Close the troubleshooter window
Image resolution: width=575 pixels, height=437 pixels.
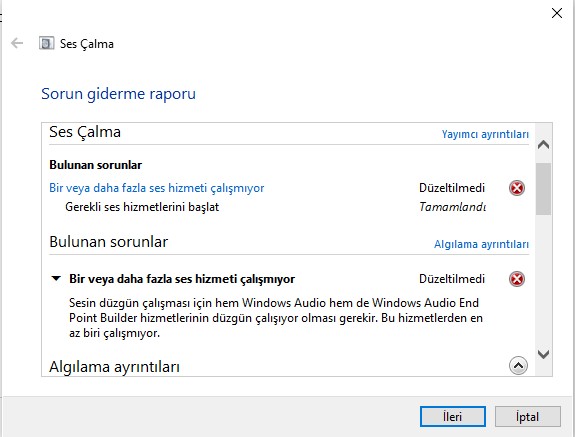557,13
